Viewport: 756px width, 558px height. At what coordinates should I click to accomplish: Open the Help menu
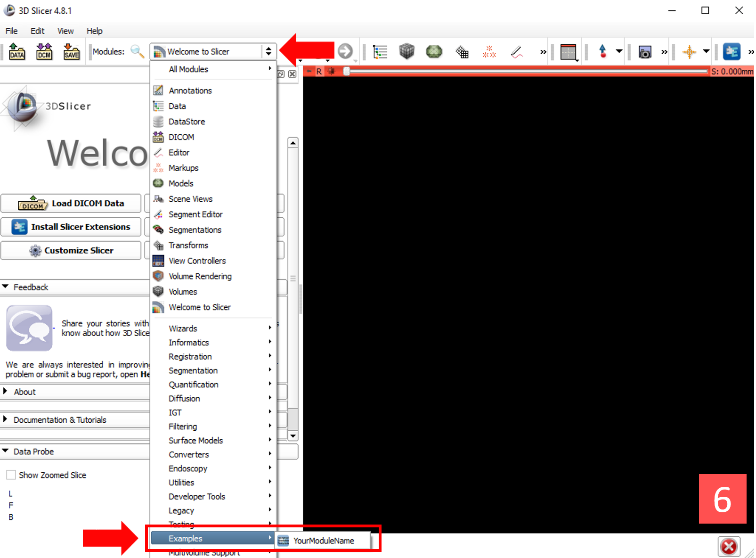tap(94, 31)
